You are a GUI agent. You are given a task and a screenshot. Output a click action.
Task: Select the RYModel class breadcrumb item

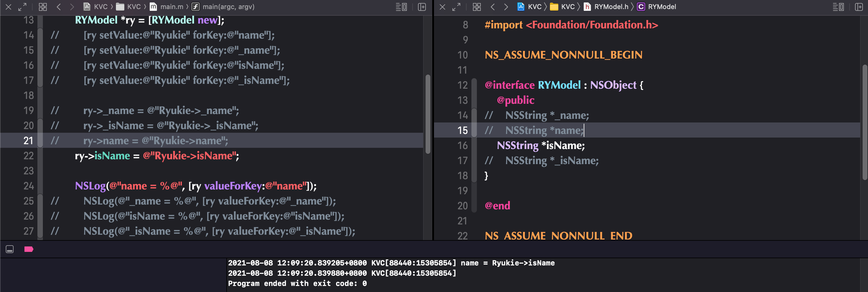pyautogui.click(x=656, y=7)
